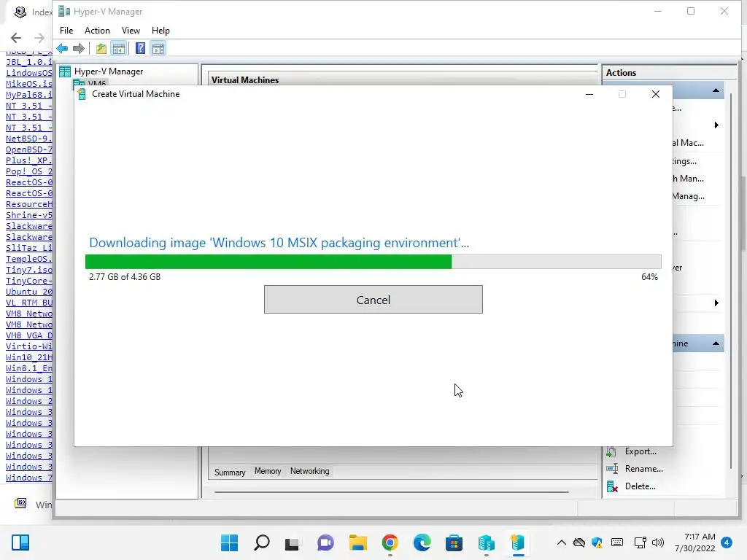Click the browser back arrow

tap(16, 38)
